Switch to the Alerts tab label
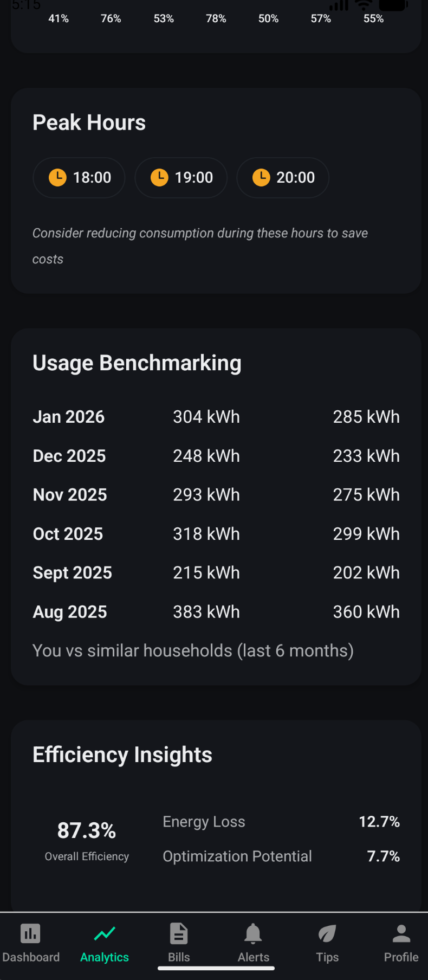428x980 pixels. click(253, 957)
